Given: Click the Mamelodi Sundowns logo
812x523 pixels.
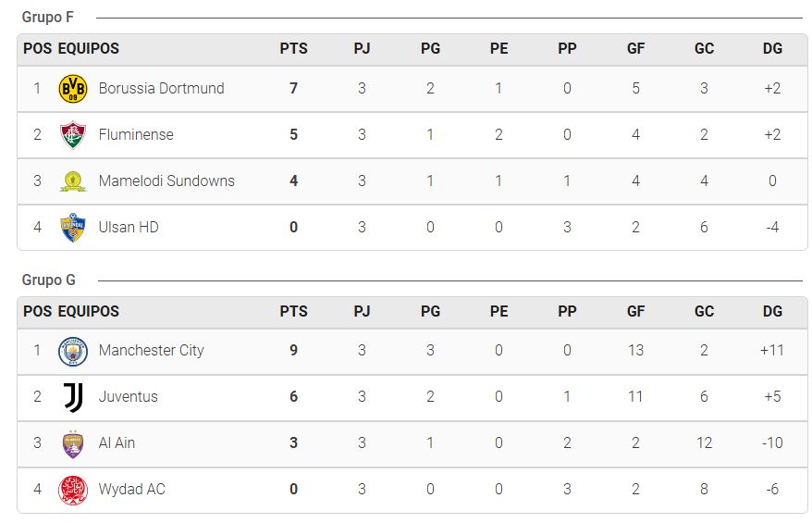Looking at the screenshot, I should (x=73, y=181).
